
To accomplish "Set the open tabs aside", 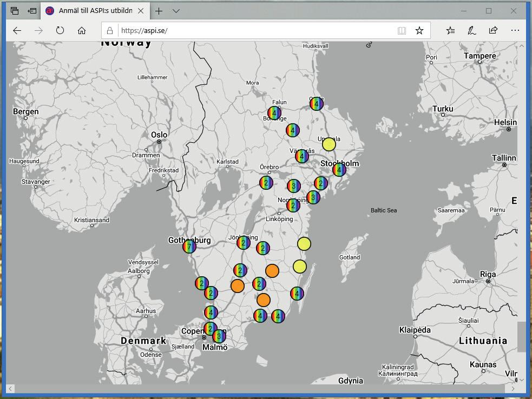I will pos(32,11).
